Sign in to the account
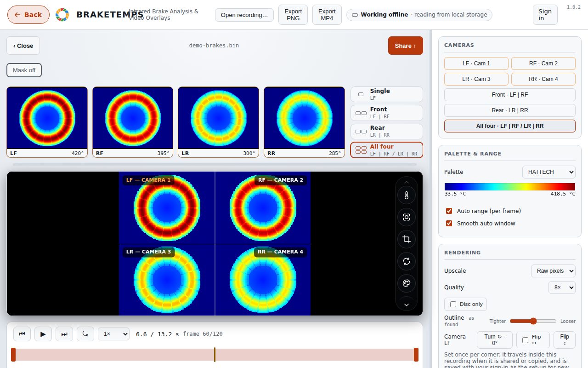The width and height of the screenshot is (588, 368). coord(545,15)
